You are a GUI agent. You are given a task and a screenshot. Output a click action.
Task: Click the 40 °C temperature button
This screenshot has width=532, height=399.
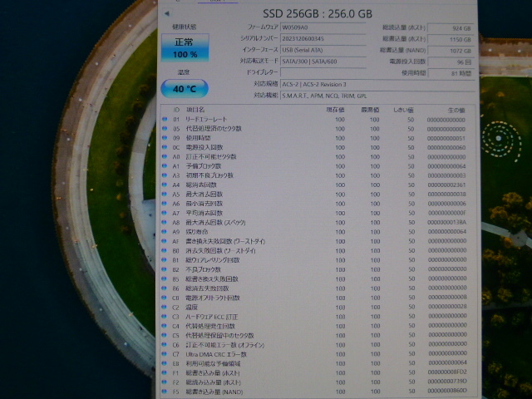pos(185,89)
